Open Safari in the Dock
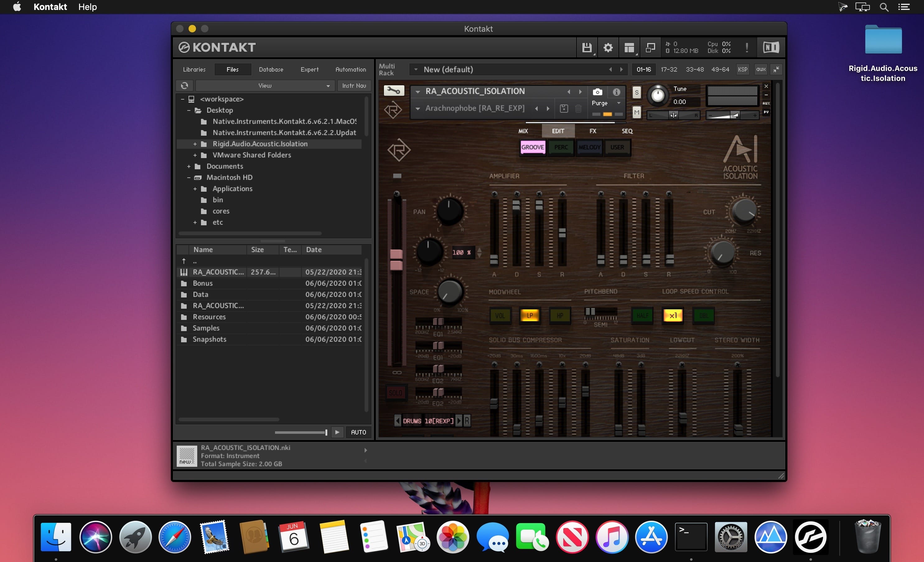This screenshot has height=562, width=924. click(x=175, y=537)
